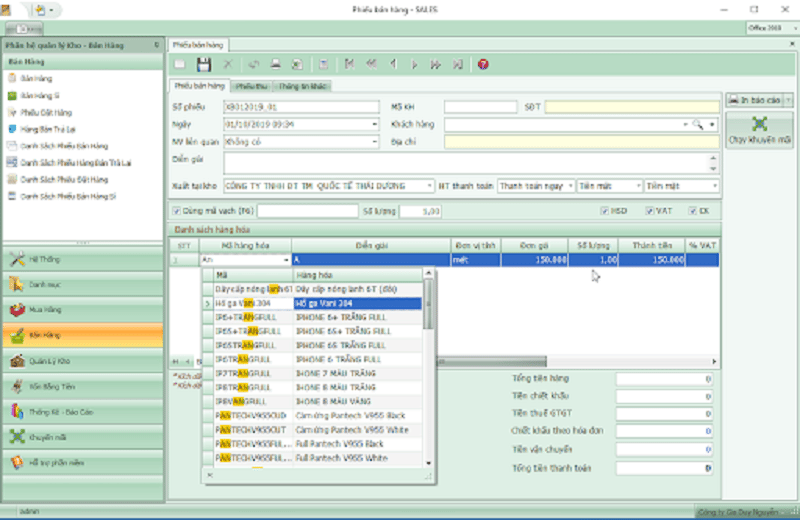
Task: Open the Danh mục module
Action: [83, 285]
